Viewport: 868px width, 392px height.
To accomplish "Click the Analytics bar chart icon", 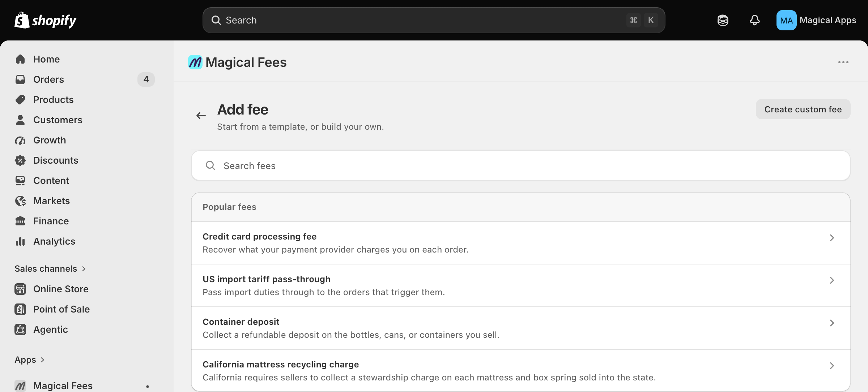I will [x=20, y=241].
